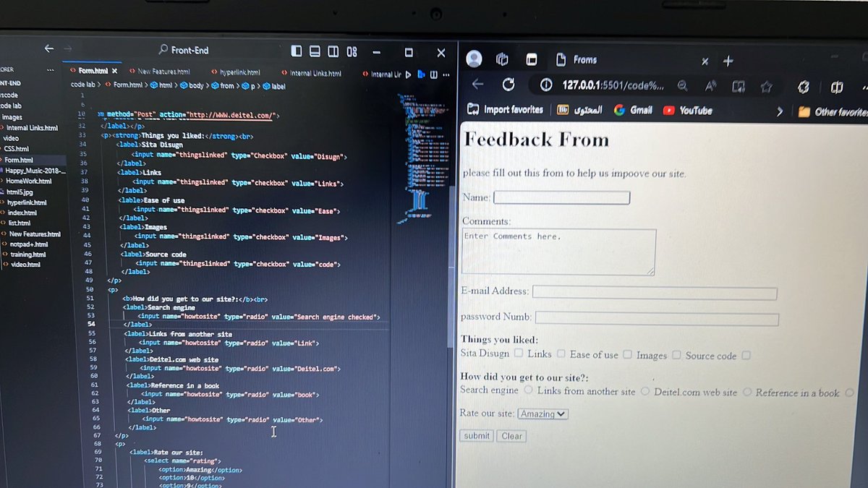The height and width of the screenshot is (488, 868).
Task: Open Other favorites folder
Action: click(833, 112)
